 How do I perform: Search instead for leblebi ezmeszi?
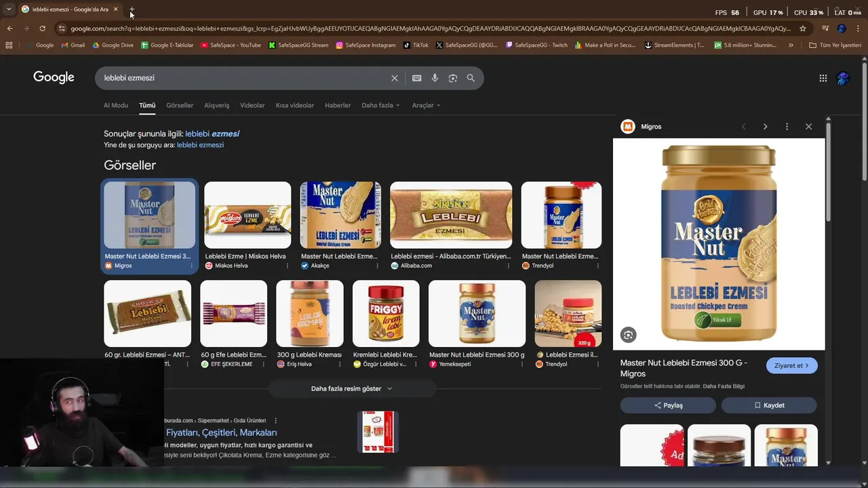click(200, 145)
